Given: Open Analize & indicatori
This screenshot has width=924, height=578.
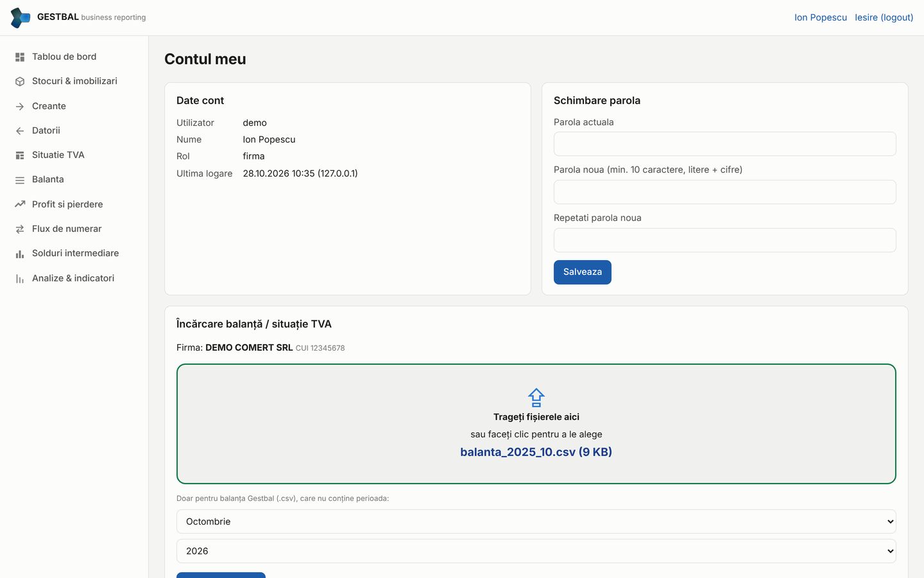Looking at the screenshot, I should [74, 278].
